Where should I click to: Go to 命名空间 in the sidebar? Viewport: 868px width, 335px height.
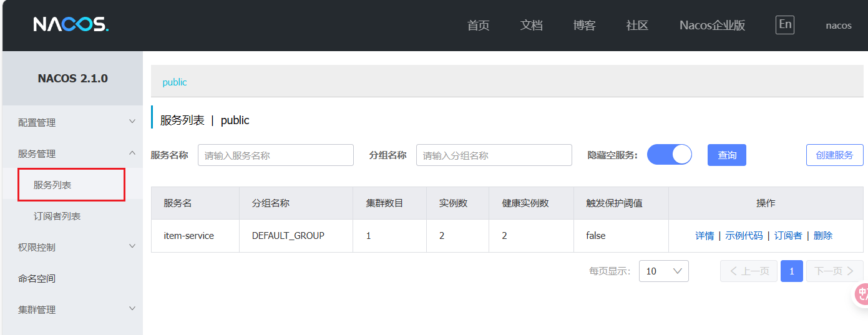coord(37,278)
